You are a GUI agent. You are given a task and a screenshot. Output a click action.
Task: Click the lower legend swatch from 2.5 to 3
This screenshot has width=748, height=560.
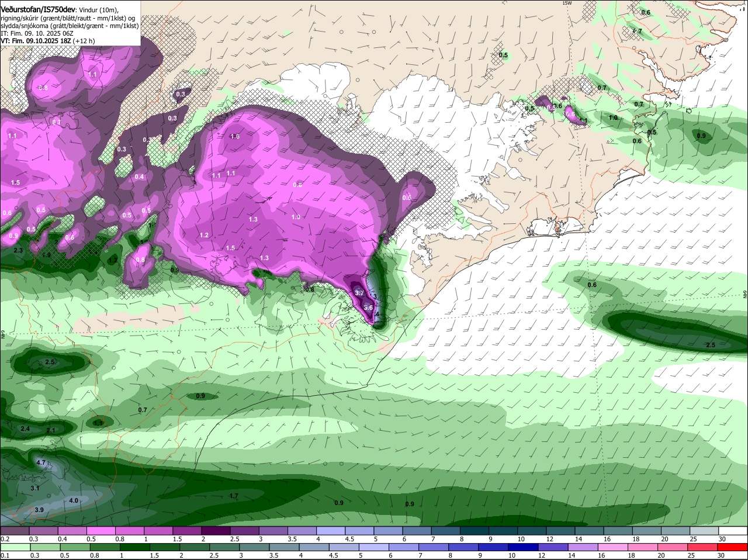point(225,547)
